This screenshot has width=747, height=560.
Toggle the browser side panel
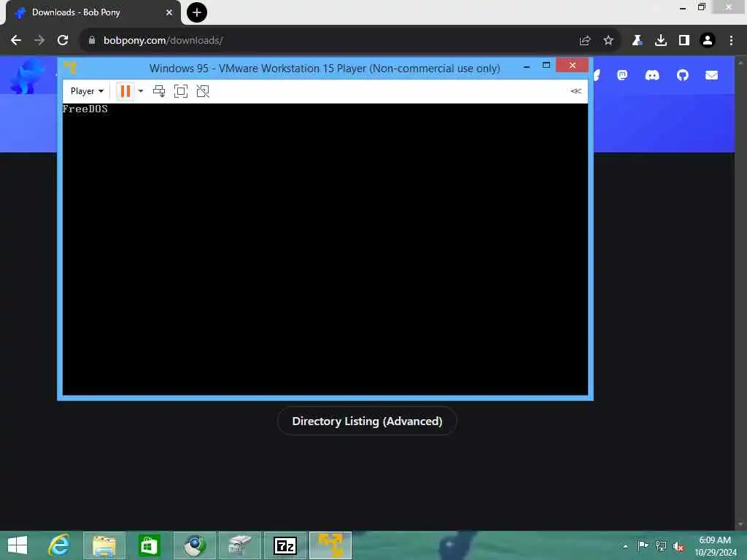(684, 41)
